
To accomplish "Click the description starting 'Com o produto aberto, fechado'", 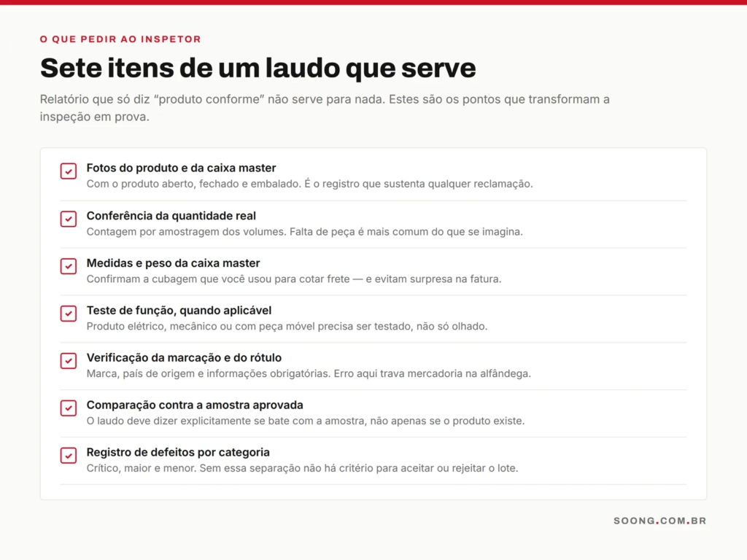I will pyautogui.click(x=309, y=184).
